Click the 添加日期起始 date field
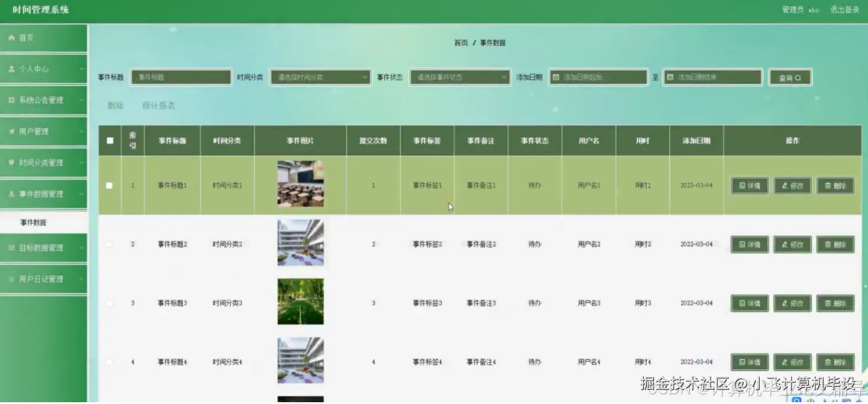The image size is (868, 404). 598,77
